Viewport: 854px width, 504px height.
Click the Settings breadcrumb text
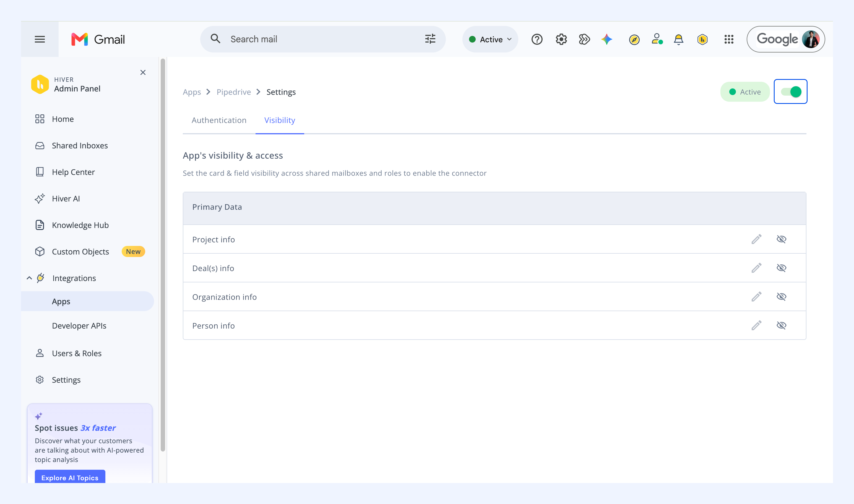(281, 92)
